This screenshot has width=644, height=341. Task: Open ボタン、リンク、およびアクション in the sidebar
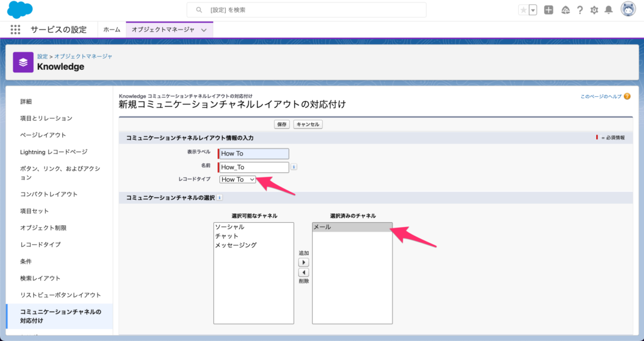[x=60, y=173]
